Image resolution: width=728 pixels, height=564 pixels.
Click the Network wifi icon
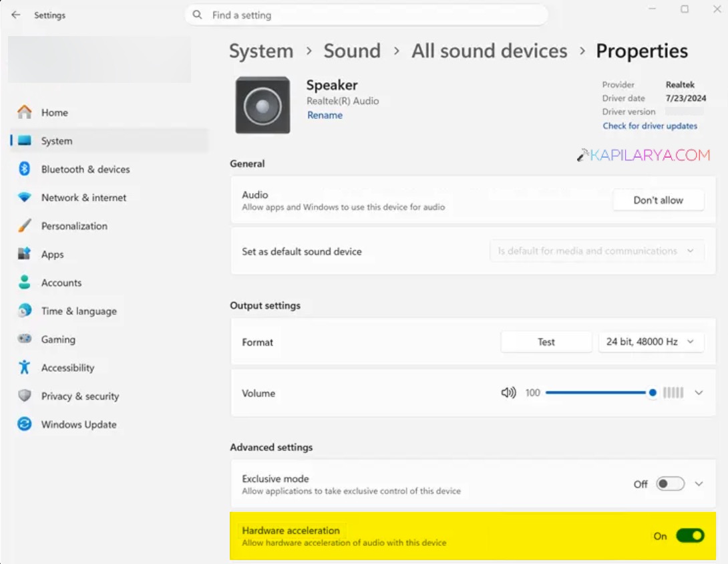pyautogui.click(x=25, y=197)
